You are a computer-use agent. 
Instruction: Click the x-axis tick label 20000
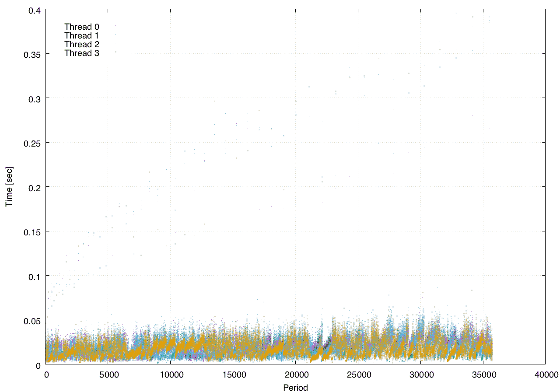pyautogui.click(x=296, y=374)
